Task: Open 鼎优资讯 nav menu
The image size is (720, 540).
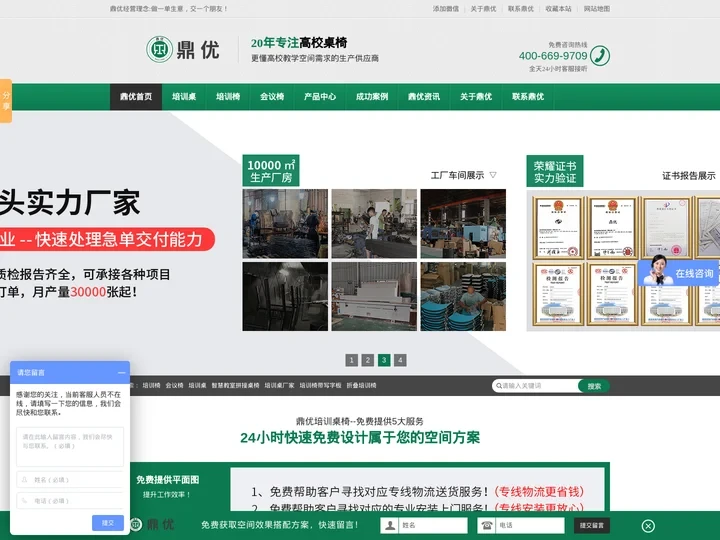Action: click(x=424, y=96)
